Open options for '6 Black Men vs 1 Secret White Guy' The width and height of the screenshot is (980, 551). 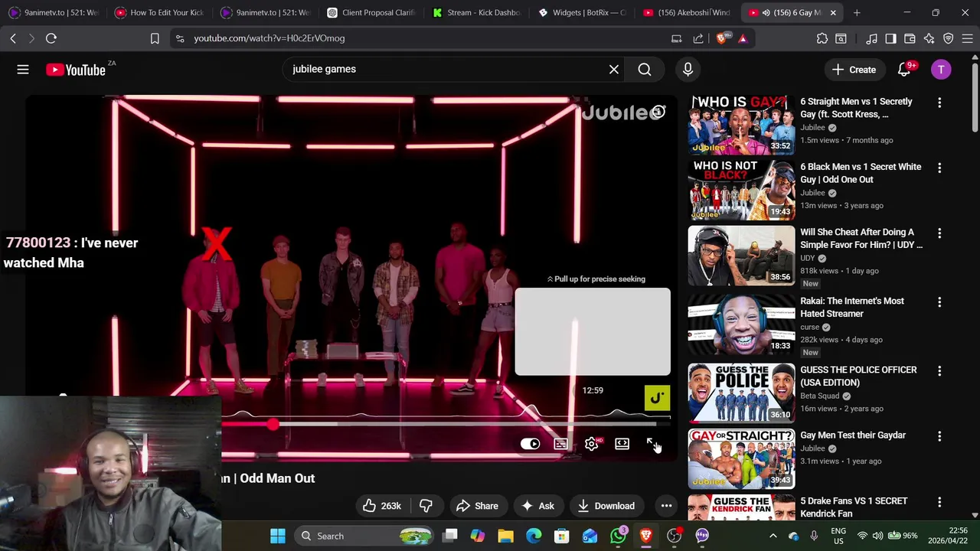coord(939,168)
